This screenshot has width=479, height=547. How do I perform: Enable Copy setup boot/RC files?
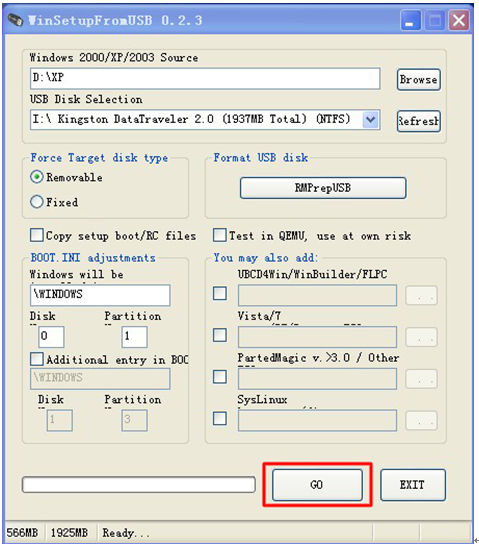[37, 235]
